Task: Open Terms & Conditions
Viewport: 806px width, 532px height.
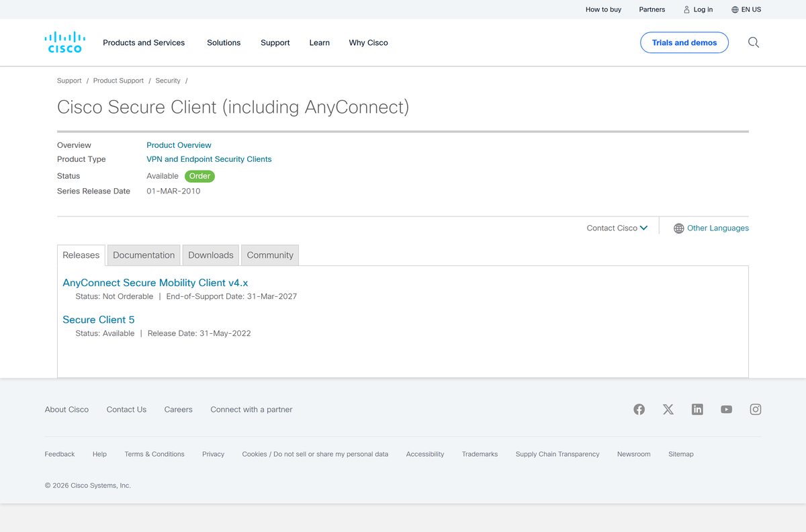Action: click(154, 454)
